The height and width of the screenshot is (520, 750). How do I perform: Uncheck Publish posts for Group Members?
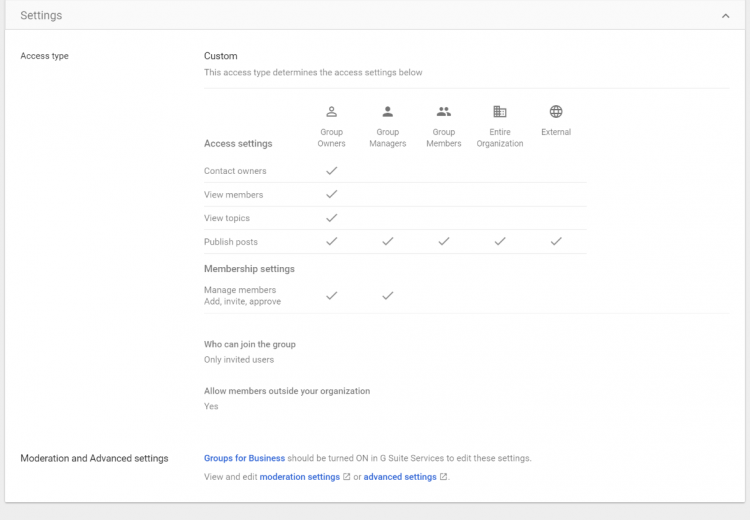point(444,241)
